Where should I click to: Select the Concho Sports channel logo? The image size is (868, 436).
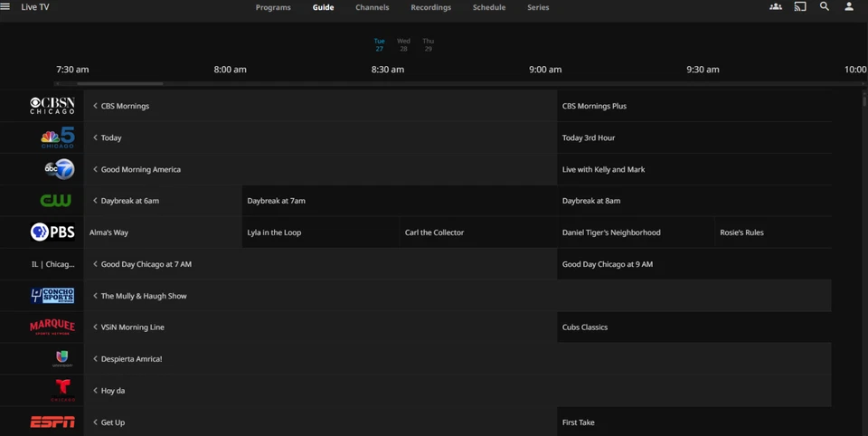click(x=52, y=295)
